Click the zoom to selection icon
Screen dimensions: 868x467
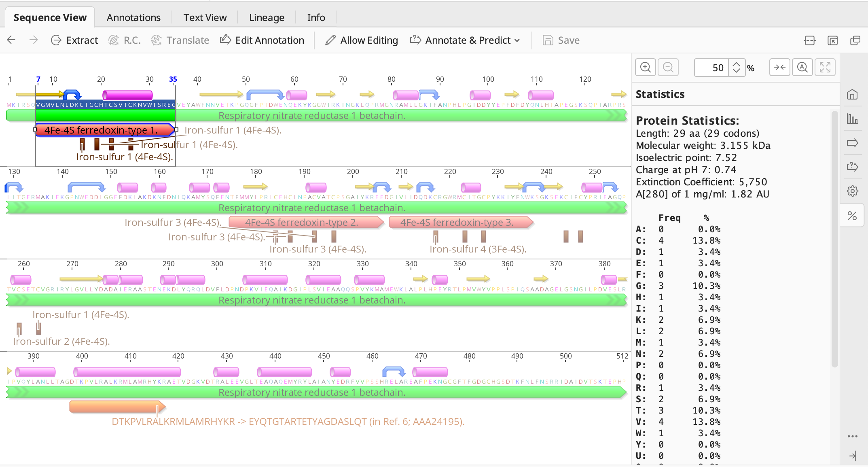point(779,67)
